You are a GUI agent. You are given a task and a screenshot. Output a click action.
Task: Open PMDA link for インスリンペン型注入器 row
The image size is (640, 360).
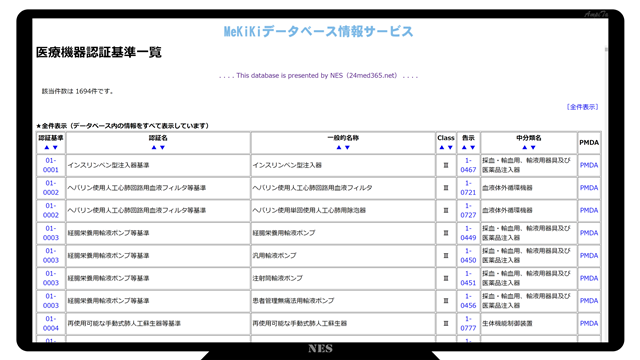(589, 165)
